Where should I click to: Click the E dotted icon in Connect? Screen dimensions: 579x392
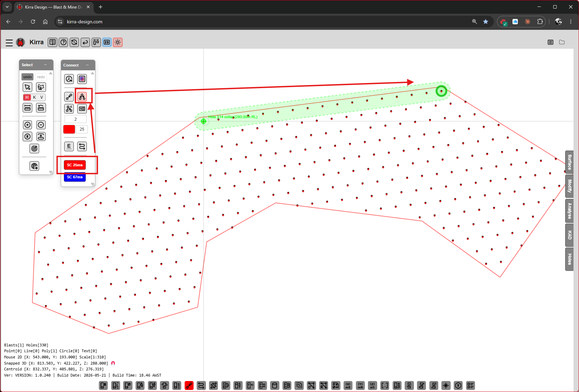pyautogui.click(x=69, y=146)
